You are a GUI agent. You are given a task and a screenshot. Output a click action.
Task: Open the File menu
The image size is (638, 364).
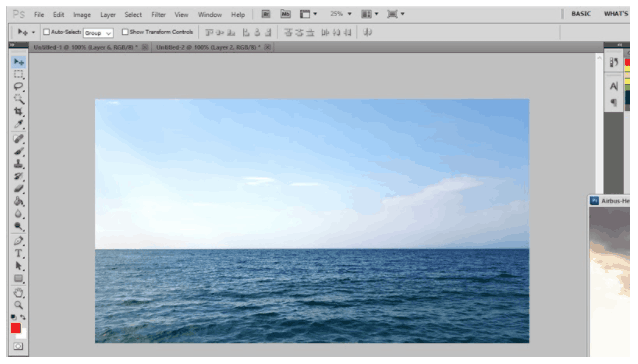[x=39, y=15]
